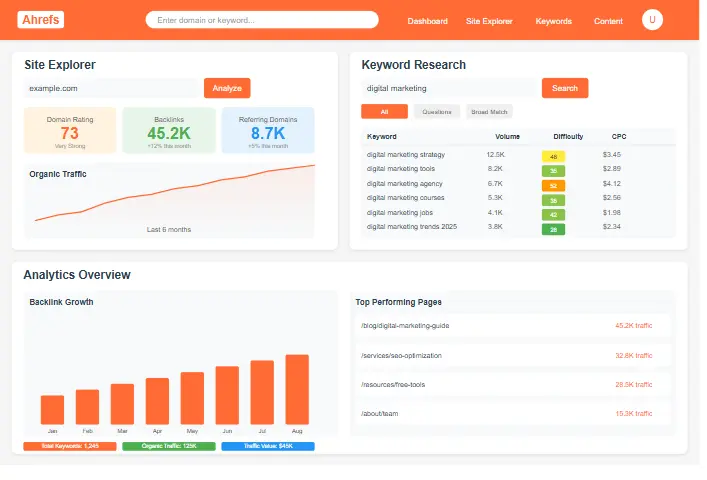Click the Ahrefs logo
Viewport: 707px width, 480px height.
click(x=41, y=19)
